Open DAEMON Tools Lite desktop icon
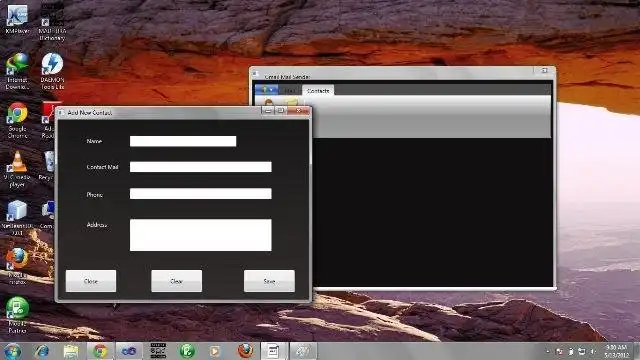Image resolution: width=640 pixels, height=360 pixels. (x=52, y=71)
